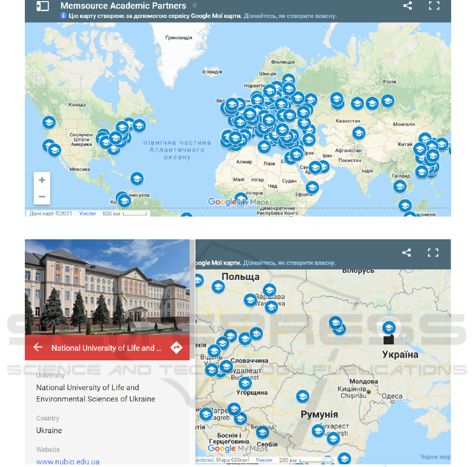Expand the Ukraine map to fullscreen
Image resolution: width=476 pixels, height=467 pixels.
(433, 253)
